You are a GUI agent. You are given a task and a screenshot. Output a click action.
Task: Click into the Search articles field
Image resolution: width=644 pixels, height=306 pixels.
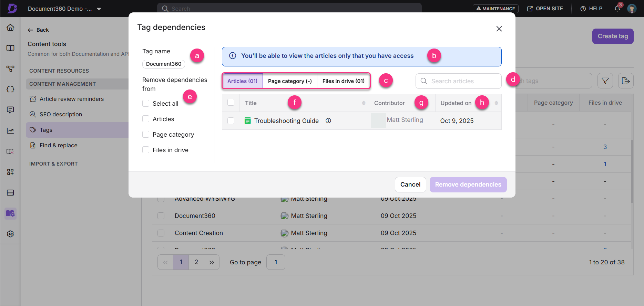pos(458,81)
